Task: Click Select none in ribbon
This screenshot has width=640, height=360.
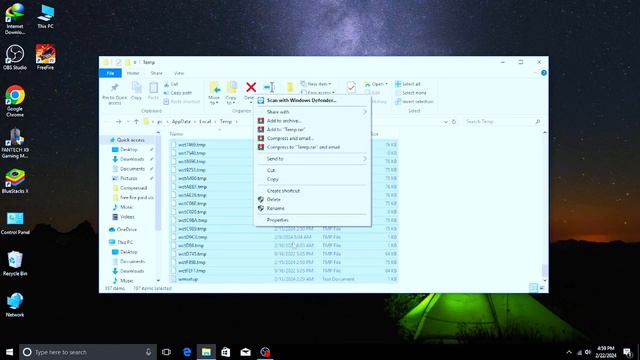Action: (410, 93)
